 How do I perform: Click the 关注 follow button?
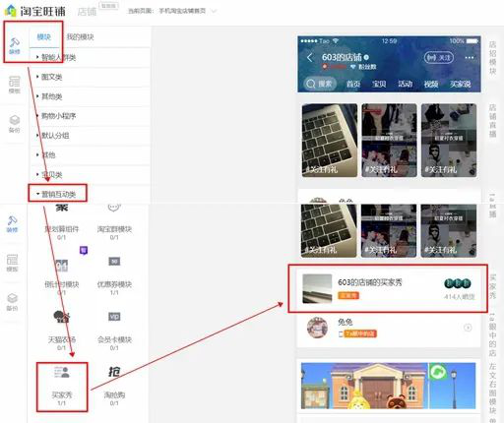click(x=439, y=58)
